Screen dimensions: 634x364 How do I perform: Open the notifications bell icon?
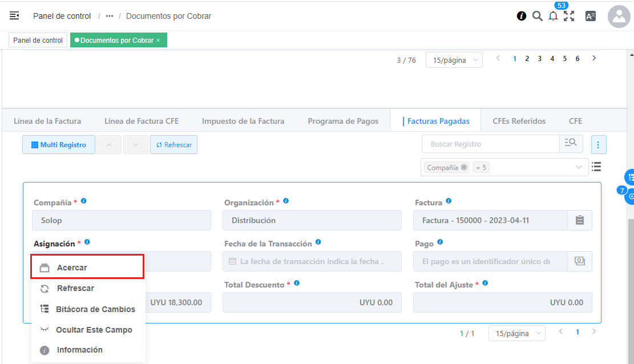(x=553, y=16)
